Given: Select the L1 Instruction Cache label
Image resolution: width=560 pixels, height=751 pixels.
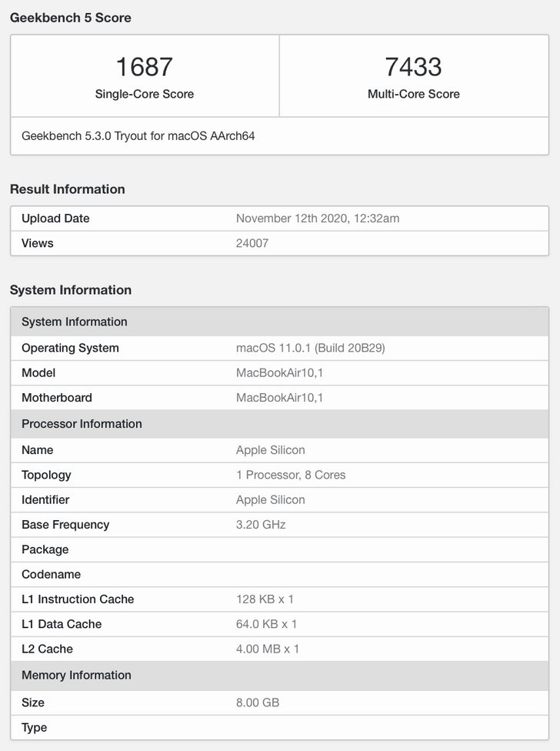Looking at the screenshot, I should pyautogui.click(x=78, y=599).
